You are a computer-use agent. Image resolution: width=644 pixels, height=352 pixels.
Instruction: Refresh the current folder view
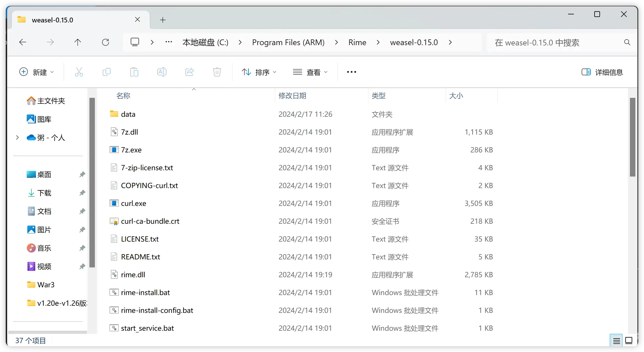pos(106,42)
